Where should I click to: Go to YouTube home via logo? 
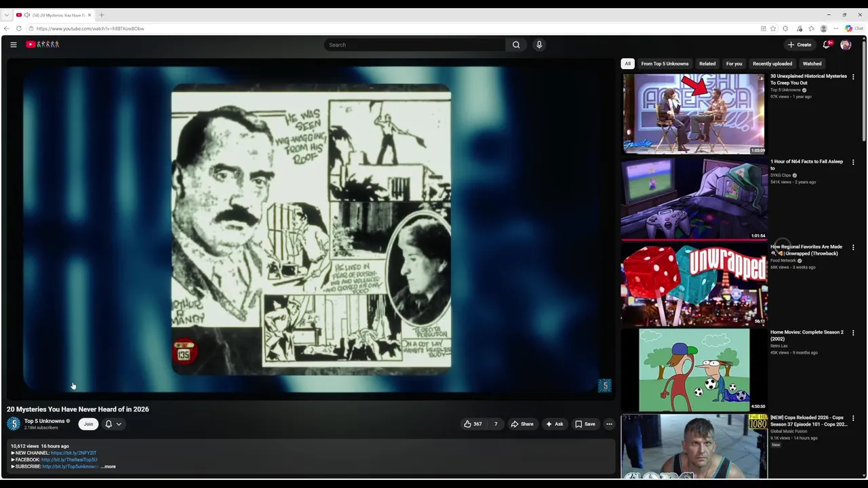click(43, 45)
